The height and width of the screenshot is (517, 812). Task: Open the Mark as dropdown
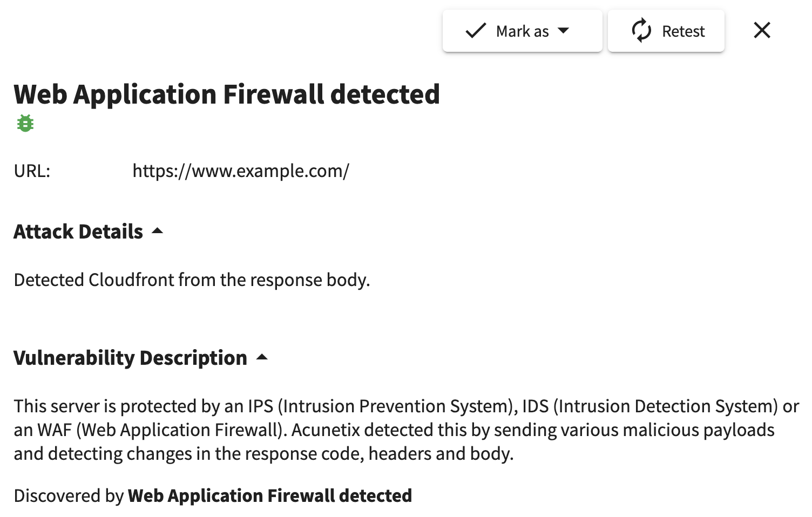[522, 31]
